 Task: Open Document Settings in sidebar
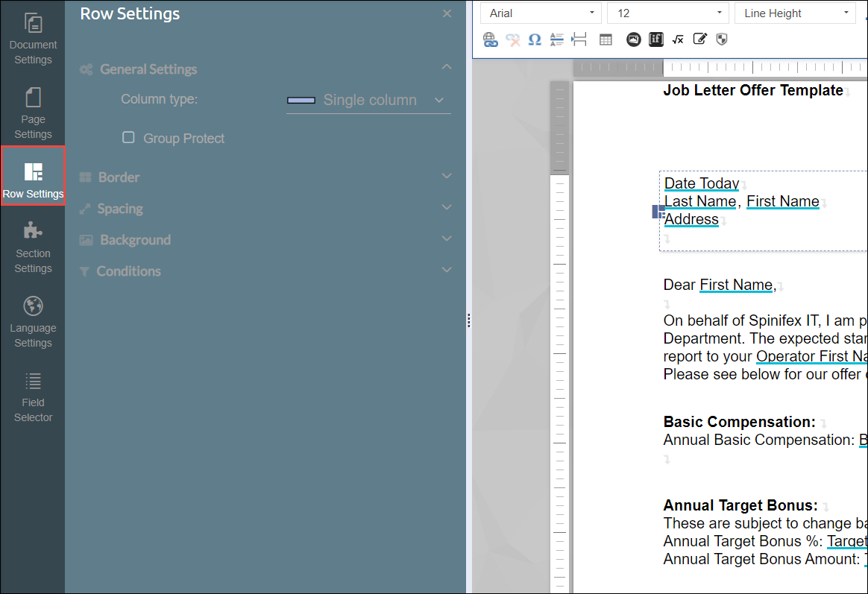click(33, 37)
